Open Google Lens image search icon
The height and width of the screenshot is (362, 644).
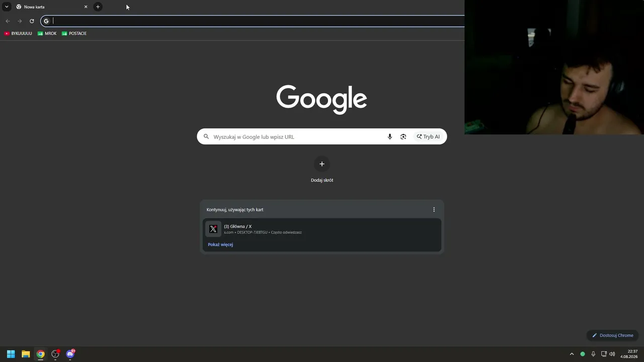[403, 137]
